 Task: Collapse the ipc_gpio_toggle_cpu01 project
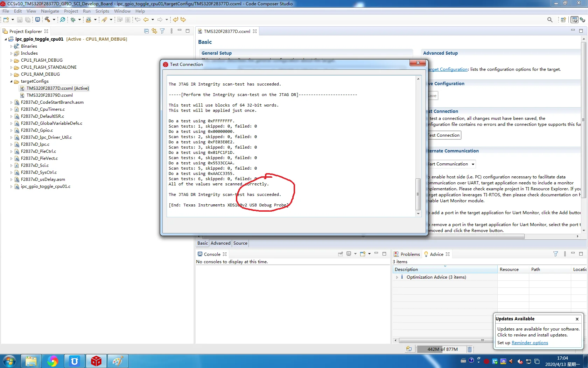6,39
